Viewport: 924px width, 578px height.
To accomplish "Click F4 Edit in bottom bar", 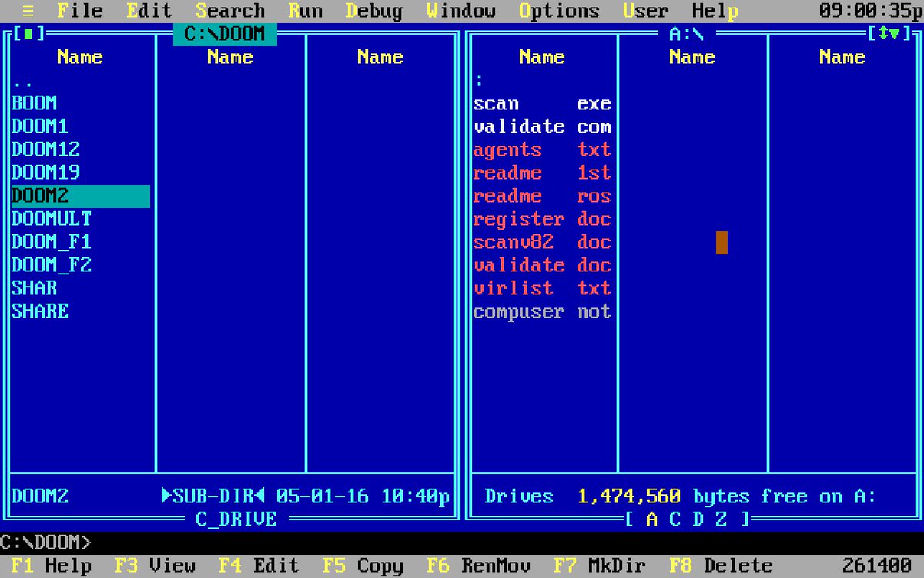I will [259, 566].
